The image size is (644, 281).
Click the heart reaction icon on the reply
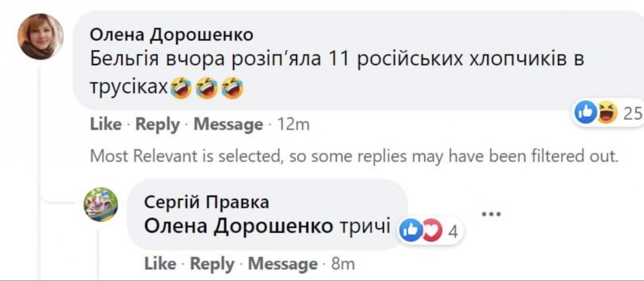[x=432, y=231]
